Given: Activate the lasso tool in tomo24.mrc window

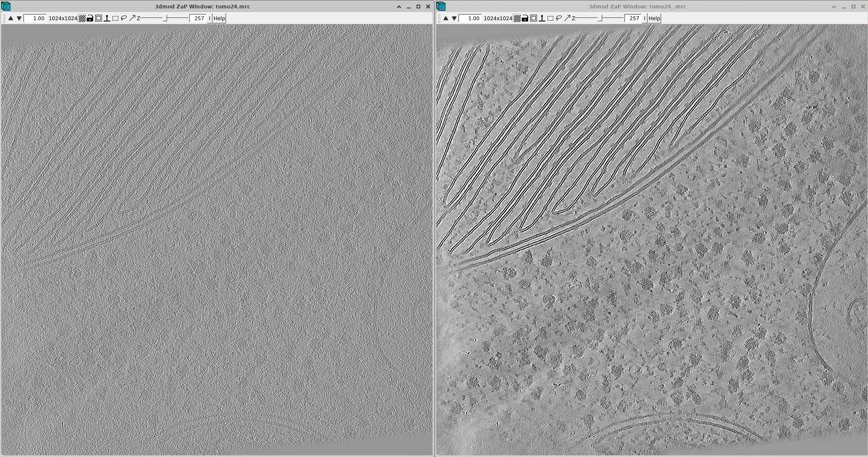Looking at the screenshot, I should coord(124,18).
